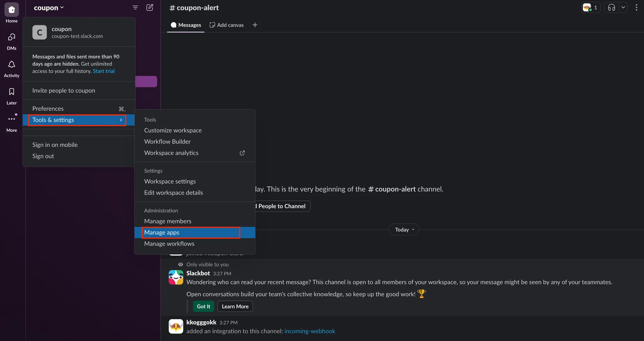This screenshot has height=341, width=644.
Task: Open the Home view in sidebar
Action: click(12, 10)
